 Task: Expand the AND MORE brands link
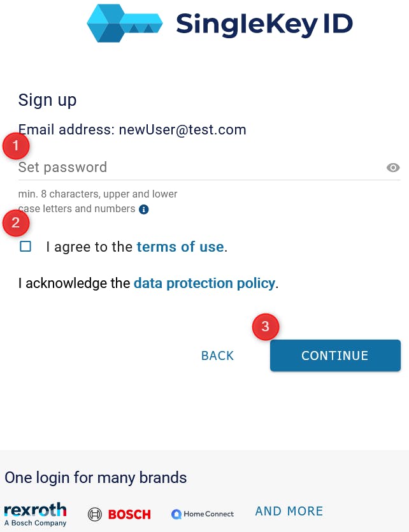289,511
